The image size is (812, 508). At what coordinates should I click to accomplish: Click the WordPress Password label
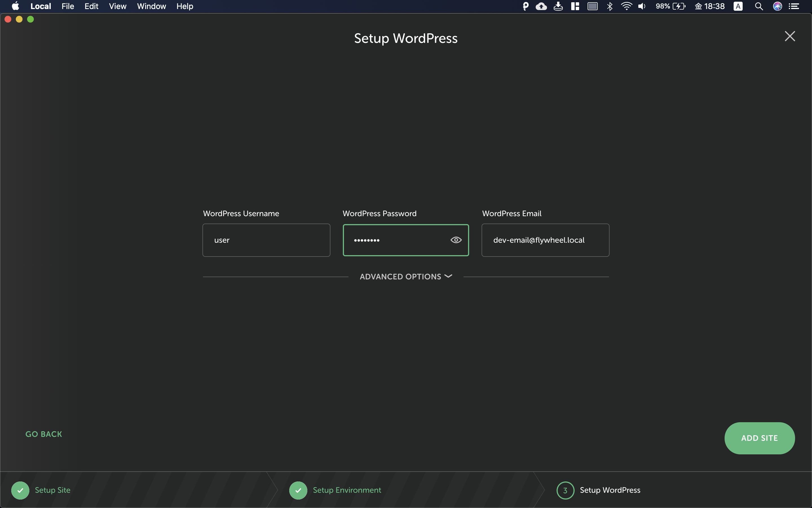click(379, 213)
